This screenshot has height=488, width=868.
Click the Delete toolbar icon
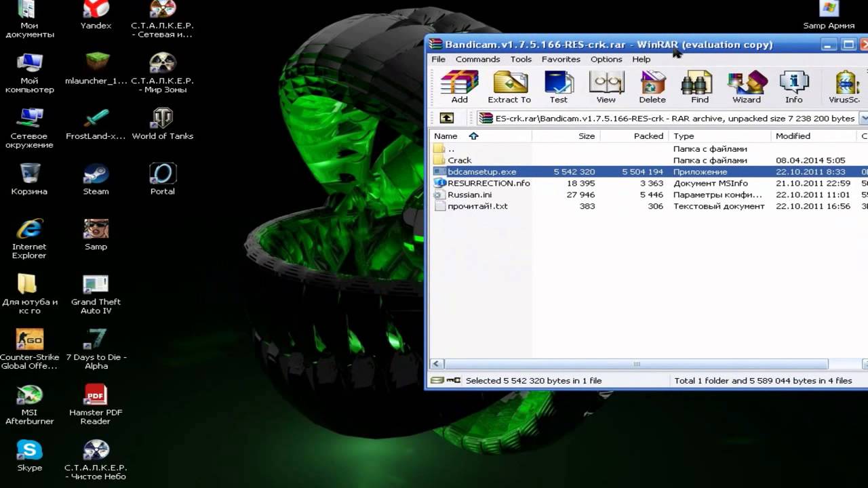[x=652, y=87]
